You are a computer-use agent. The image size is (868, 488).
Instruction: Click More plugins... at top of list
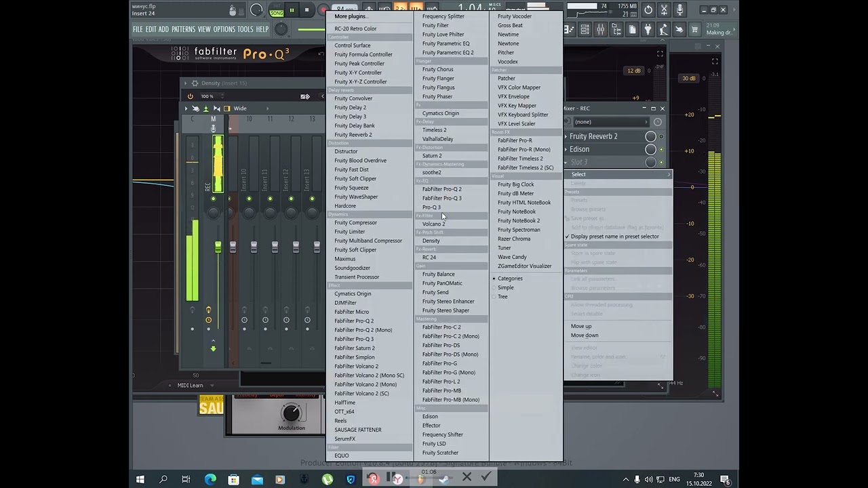point(351,16)
